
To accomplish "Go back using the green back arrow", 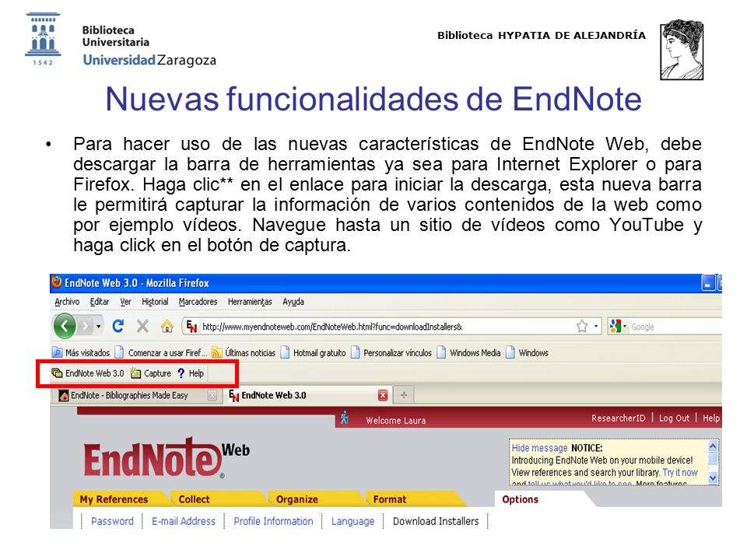I will click(65, 327).
